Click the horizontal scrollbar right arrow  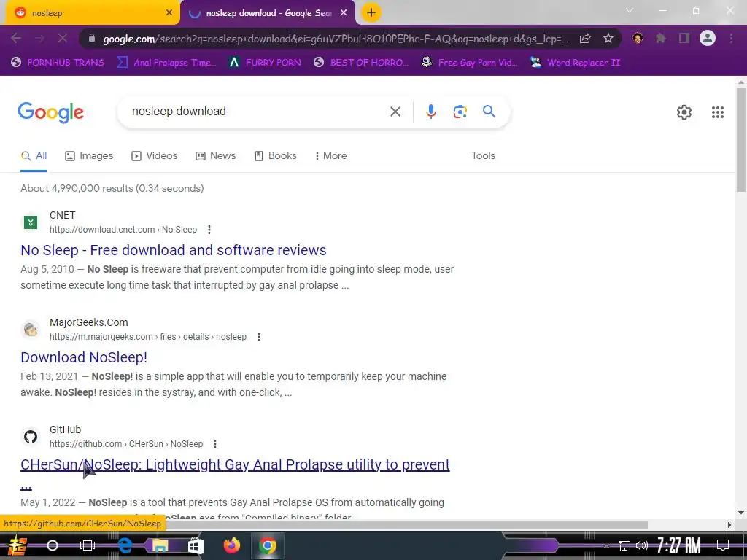point(729,525)
